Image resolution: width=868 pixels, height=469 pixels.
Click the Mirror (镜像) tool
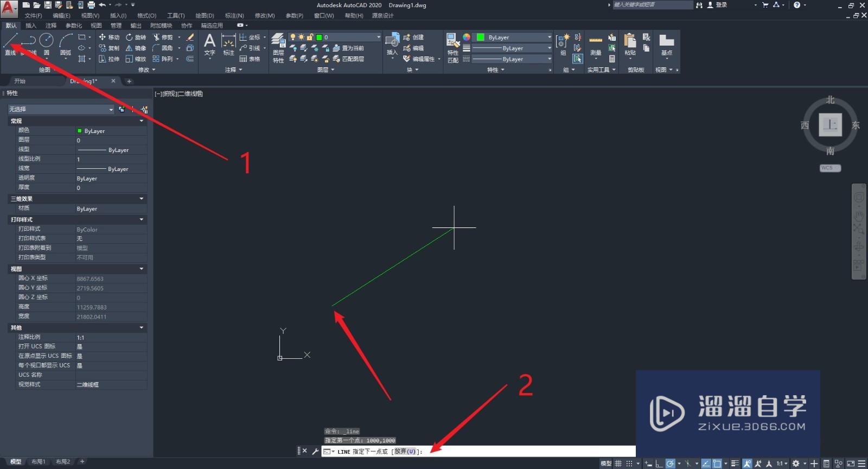tap(136, 48)
